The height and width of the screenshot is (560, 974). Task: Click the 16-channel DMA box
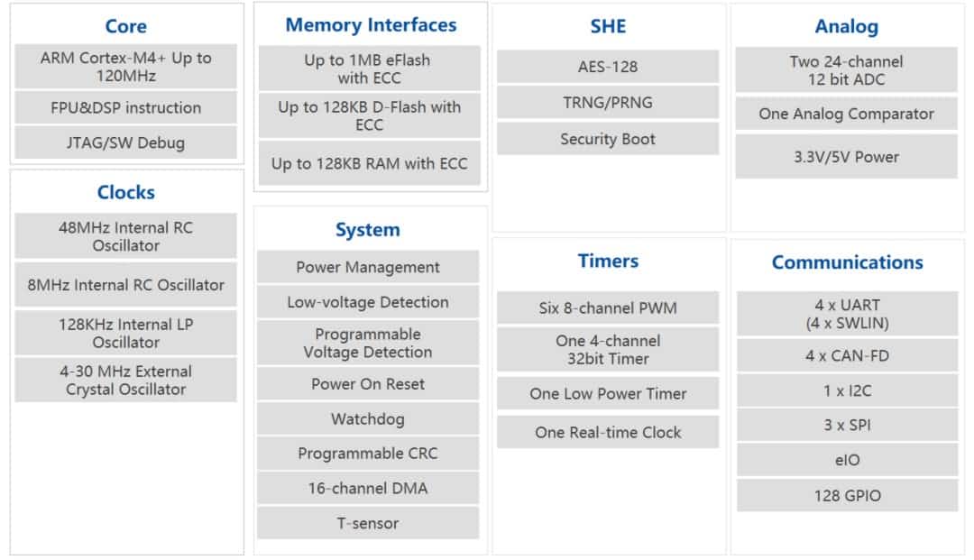pos(368,488)
